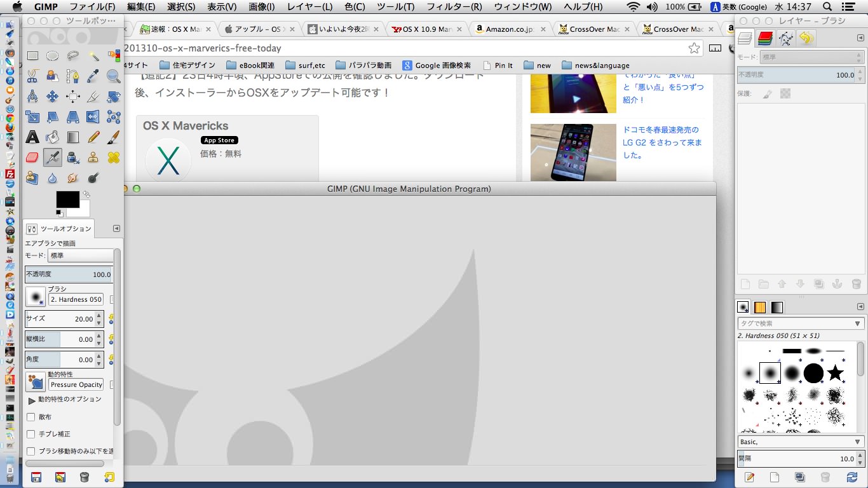Select the Cage Transform tool
The width and height of the screenshot is (868, 488).
114,117
